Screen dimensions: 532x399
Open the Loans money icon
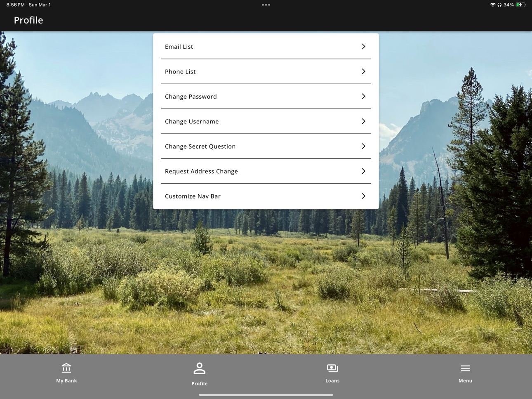coord(332,368)
